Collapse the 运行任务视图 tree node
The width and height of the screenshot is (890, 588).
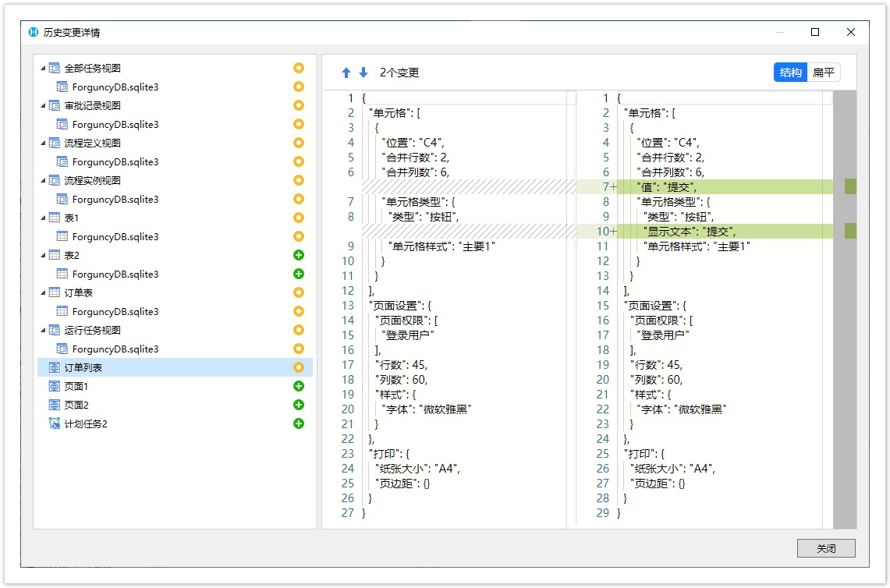tap(43, 331)
